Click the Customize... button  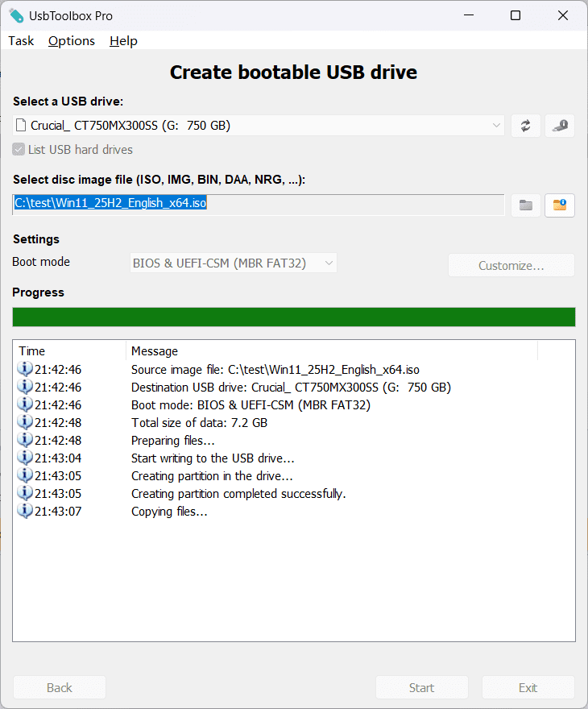coord(511,265)
